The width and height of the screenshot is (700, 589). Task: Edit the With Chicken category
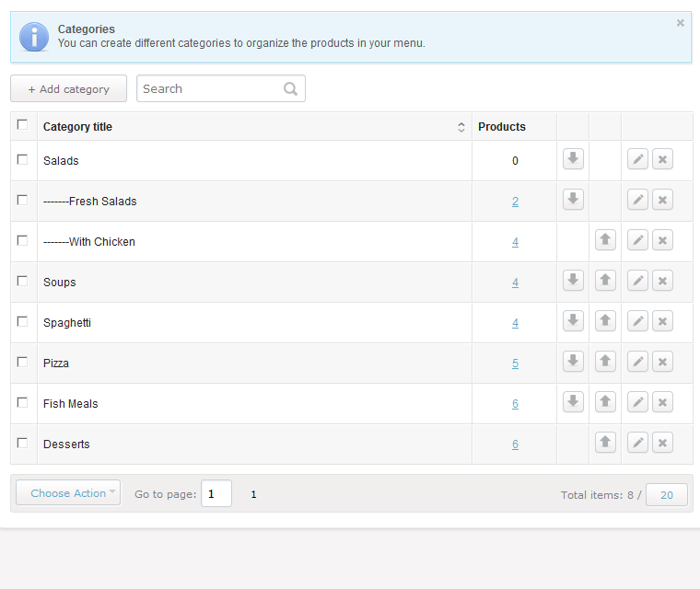click(x=637, y=240)
